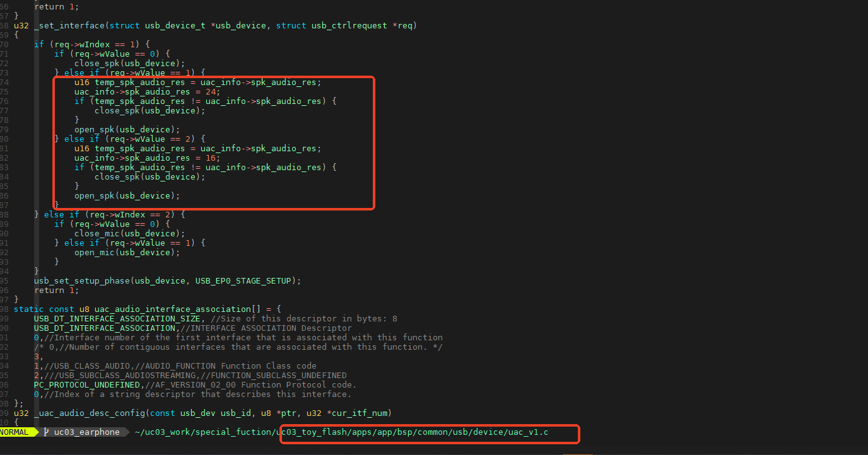Place cursor on _set_interface function name
This screenshot has height=455, width=868.
pos(69,26)
